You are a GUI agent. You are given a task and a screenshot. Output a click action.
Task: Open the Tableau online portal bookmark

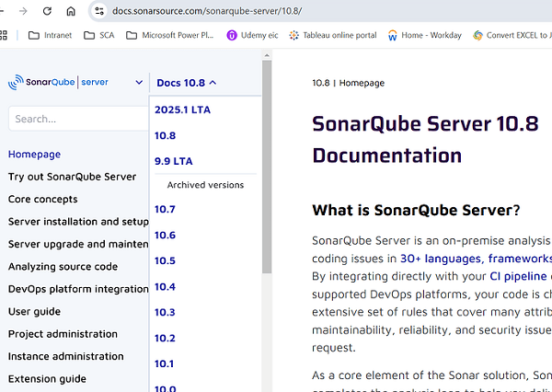[x=333, y=35]
